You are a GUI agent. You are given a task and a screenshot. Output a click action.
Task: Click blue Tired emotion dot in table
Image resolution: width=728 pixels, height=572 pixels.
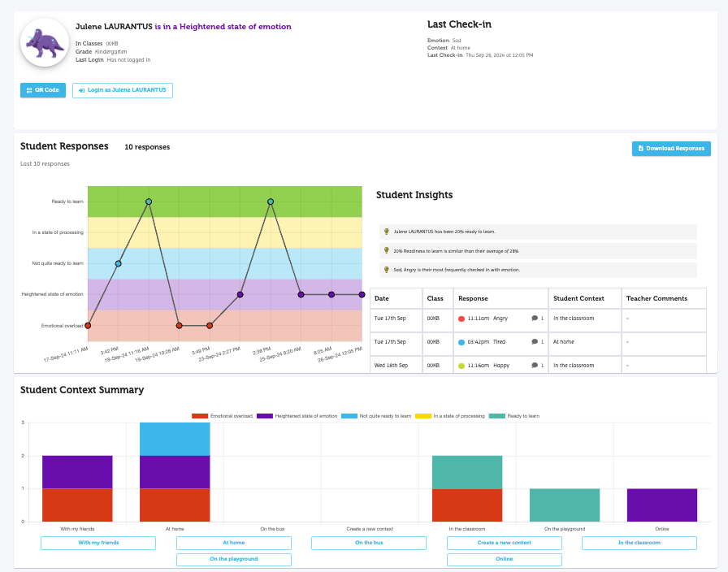click(461, 343)
